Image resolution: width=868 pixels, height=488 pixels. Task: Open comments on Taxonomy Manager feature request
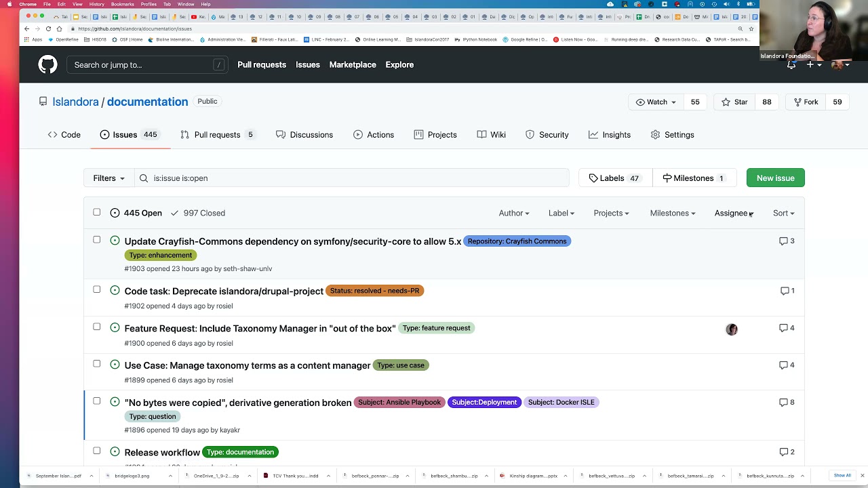(x=787, y=328)
